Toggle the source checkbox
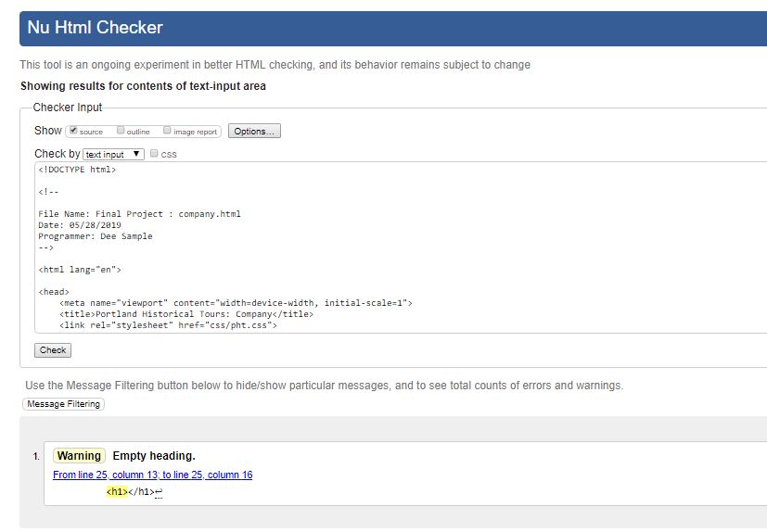Screen dimensions: 767x532 (73, 130)
